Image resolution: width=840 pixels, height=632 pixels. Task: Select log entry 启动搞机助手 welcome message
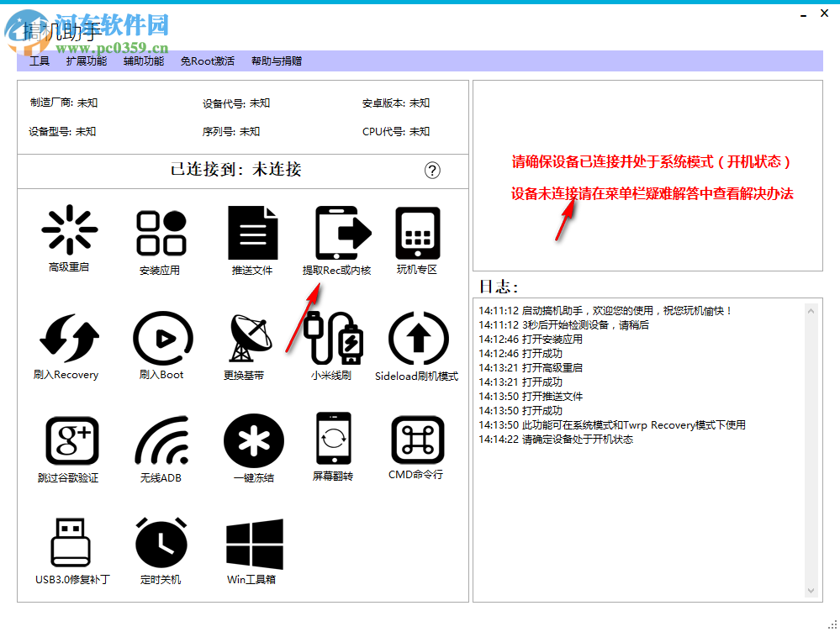[x=605, y=311]
